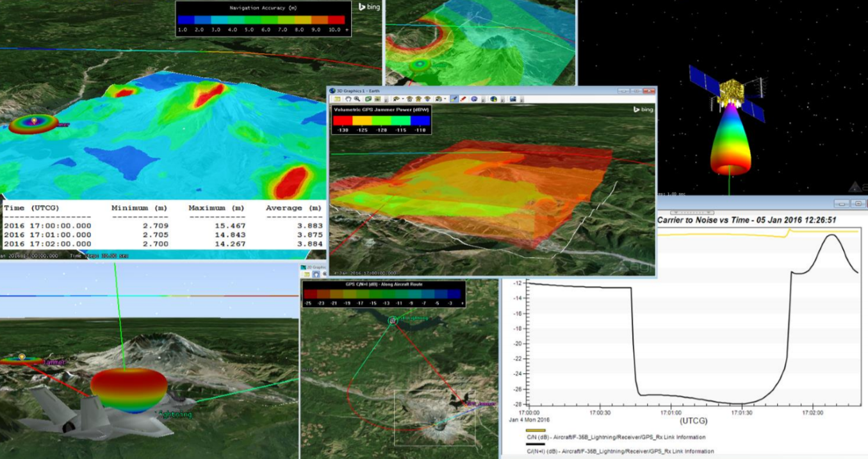Click the highlighted hand icon in 2D Graphics toolbar
868x459 pixels.
(316, 274)
